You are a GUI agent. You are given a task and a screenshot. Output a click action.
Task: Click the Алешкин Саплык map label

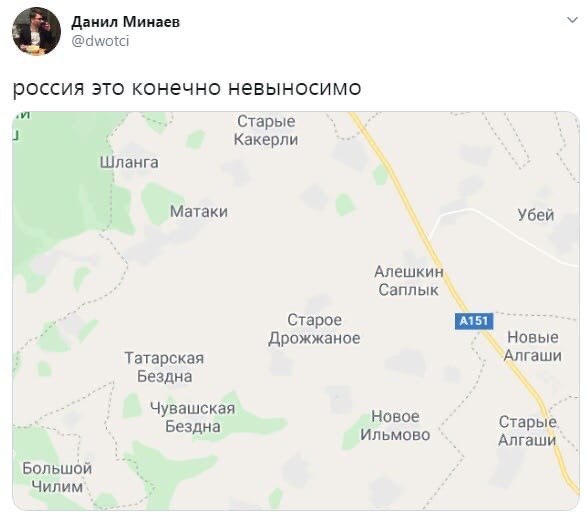point(409,280)
